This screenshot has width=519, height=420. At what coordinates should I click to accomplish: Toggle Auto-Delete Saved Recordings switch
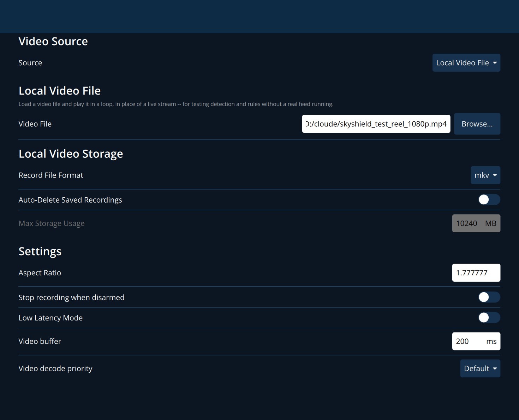pyautogui.click(x=489, y=200)
